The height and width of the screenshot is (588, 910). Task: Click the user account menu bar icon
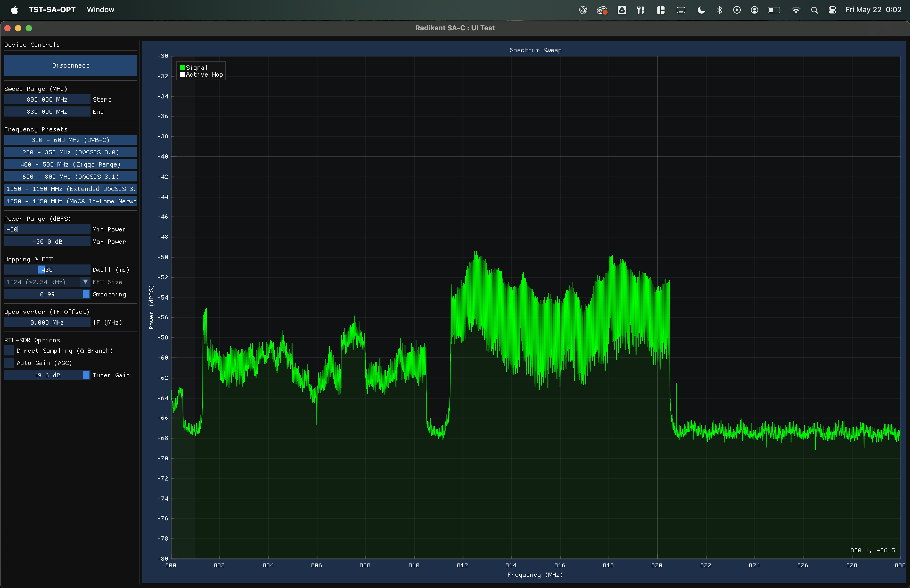click(x=755, y=10)
